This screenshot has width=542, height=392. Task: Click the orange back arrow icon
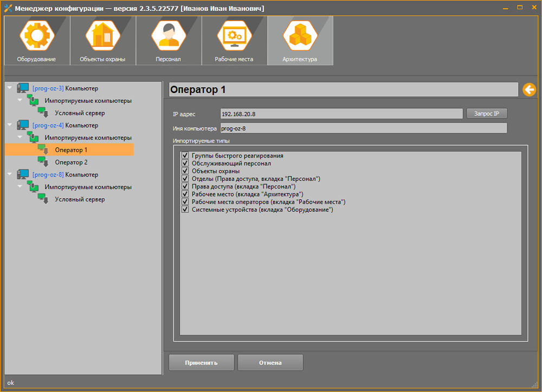pyautogui.click(x=529, y=90)
